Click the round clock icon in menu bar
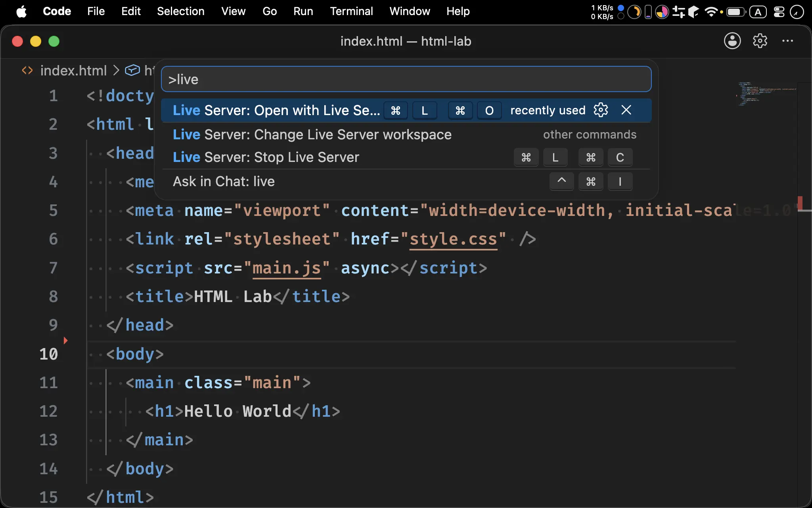Image resolution: width=812 pixels, height=508 pixels. (x=797, y=12)
